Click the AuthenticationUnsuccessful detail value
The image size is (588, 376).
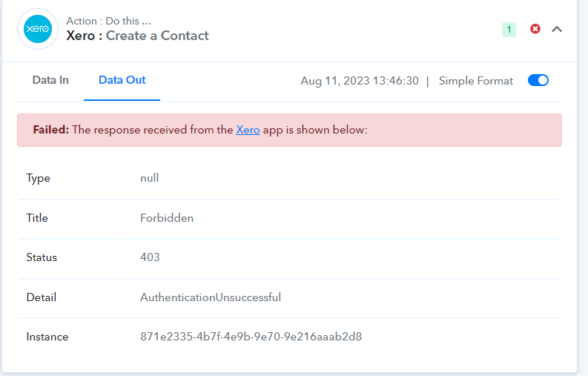211,297
